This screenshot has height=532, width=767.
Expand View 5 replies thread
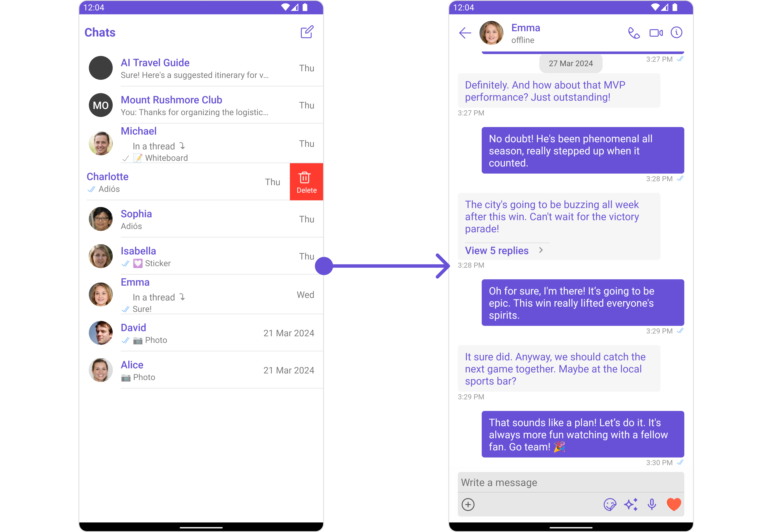(497, 251)
